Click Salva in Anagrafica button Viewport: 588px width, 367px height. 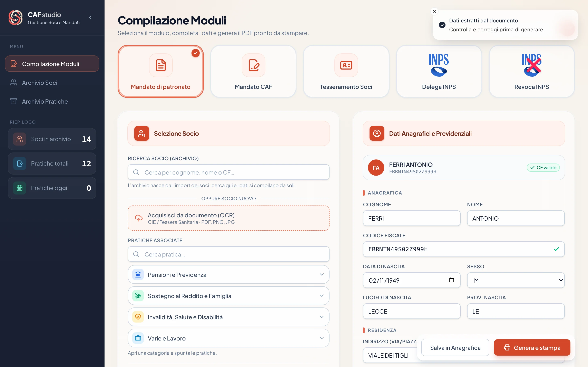455,348
